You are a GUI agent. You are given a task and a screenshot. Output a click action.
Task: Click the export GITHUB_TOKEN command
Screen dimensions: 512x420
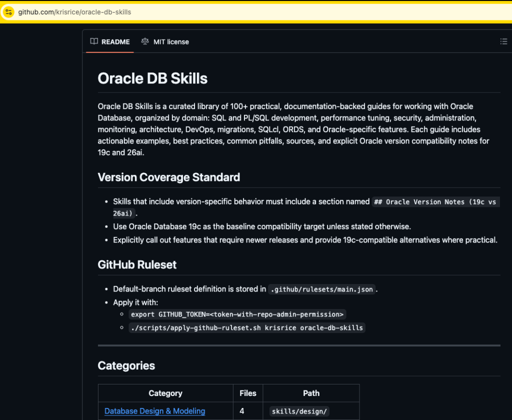pos(237,314)
